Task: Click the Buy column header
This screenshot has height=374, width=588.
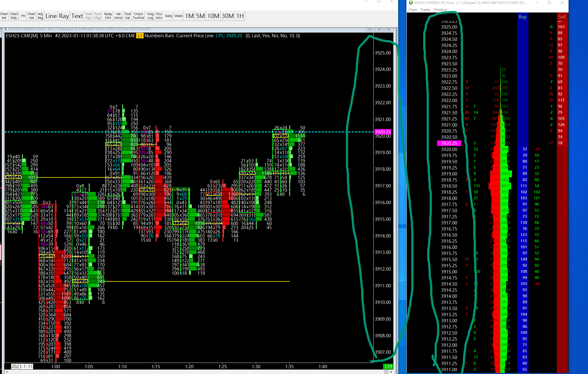Action: click(523, 17)
